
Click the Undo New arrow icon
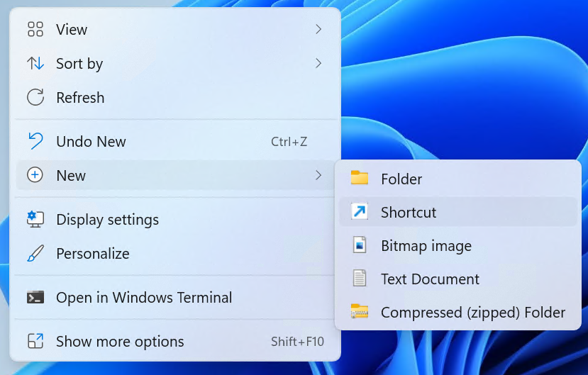(x=35, y=141)
